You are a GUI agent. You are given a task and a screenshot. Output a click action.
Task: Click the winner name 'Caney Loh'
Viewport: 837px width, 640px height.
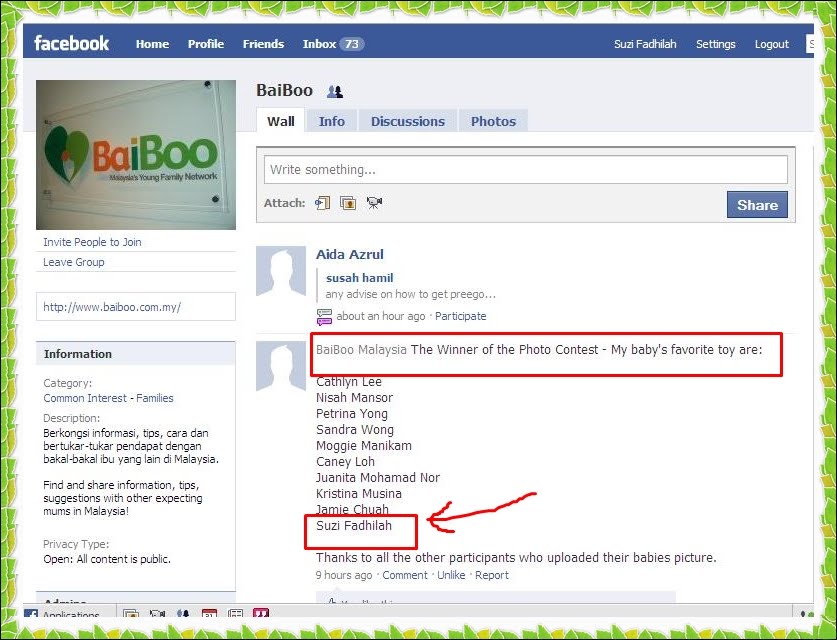click(345, 462)
